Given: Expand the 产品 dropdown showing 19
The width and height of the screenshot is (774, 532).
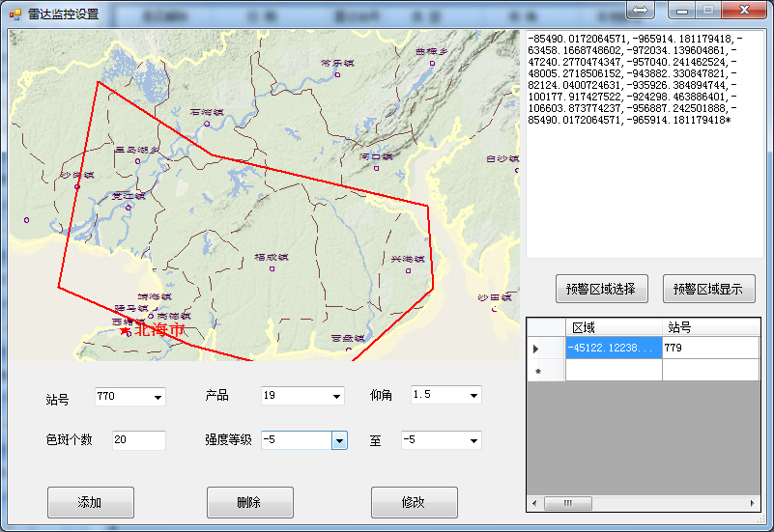Looking at the screenshot, I should pos(336,396).
